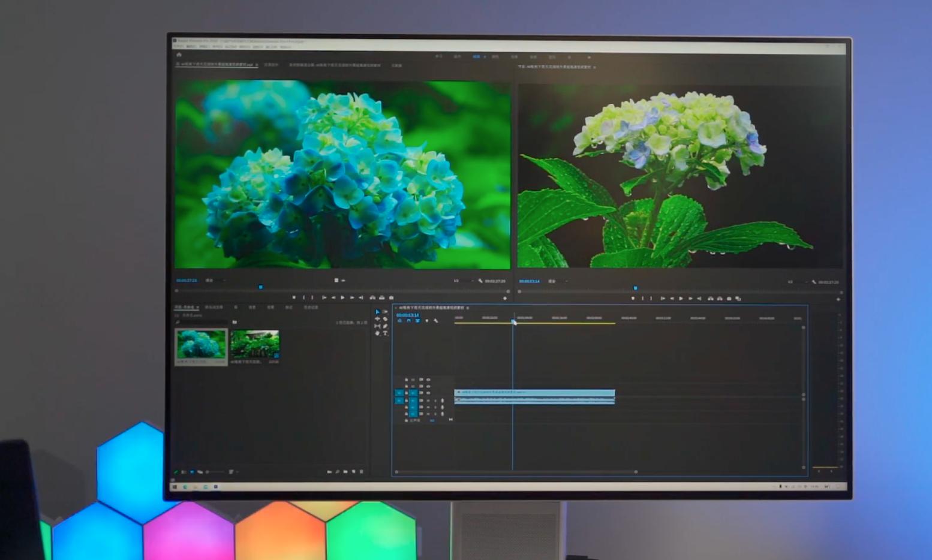Click Play in the Program monitor
932x560 pixels.
click(681, 299)
